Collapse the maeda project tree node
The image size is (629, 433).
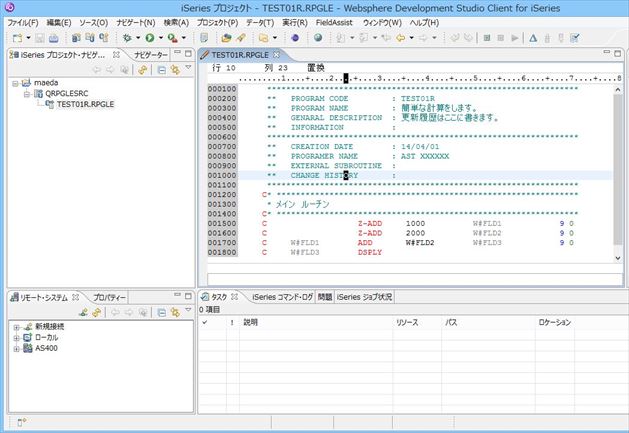coord(15,83)
